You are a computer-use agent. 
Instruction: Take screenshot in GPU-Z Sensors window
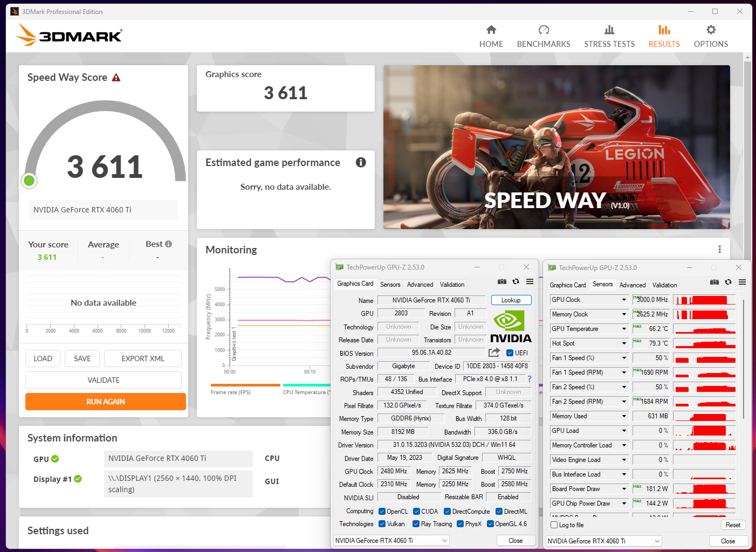(x=714, y=282)
